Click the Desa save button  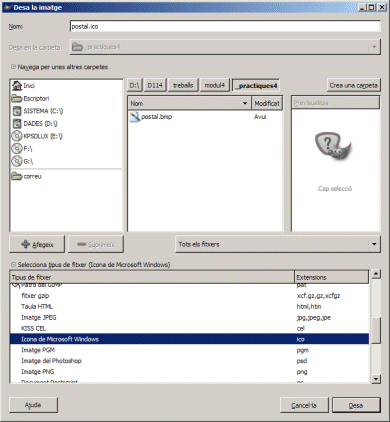pyautogui.click(x=356, y=405)
